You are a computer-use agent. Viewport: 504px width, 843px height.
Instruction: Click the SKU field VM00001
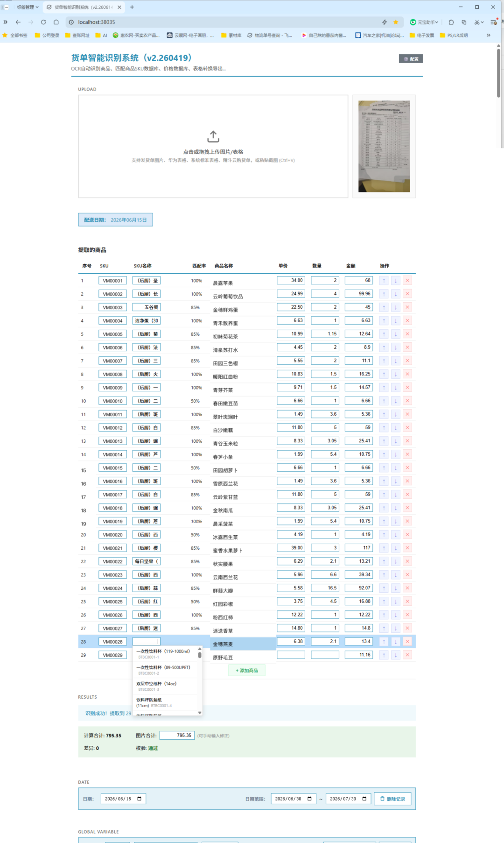[x=112, y=281]
